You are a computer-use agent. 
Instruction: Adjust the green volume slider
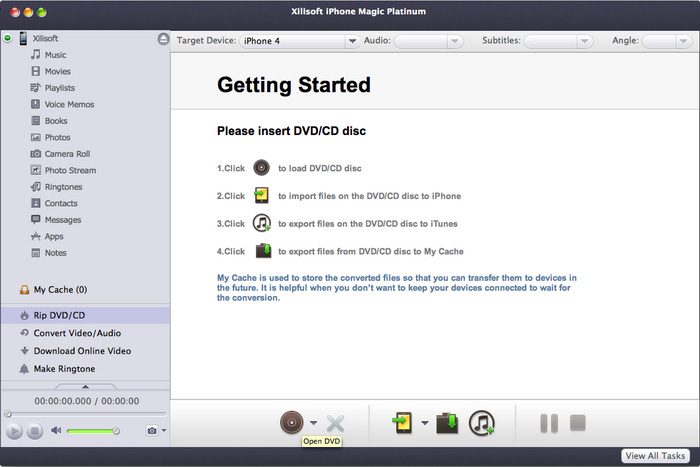pos(92,431)
